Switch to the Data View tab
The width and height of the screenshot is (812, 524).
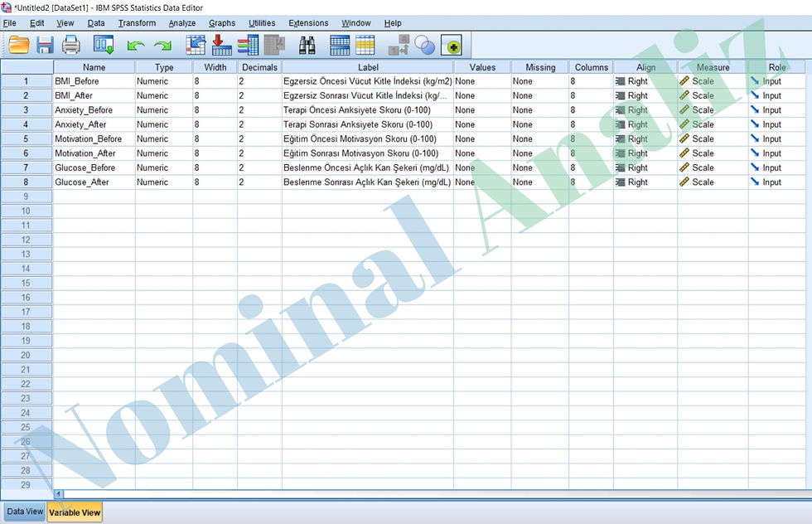(x=25, y=512)
